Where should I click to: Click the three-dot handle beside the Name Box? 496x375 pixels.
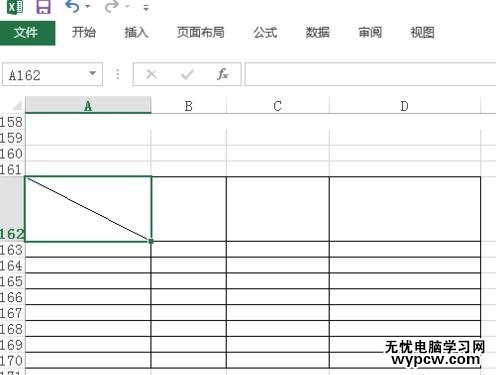[117, 74]
